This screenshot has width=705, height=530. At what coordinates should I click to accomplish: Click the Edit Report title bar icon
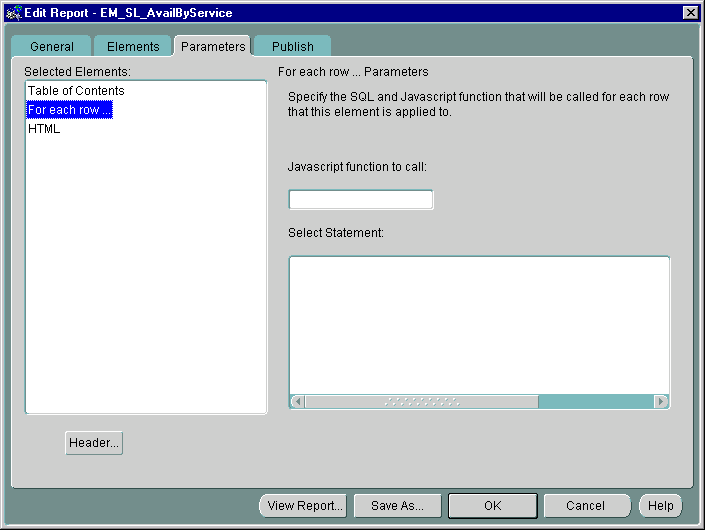tap(14, 13)
